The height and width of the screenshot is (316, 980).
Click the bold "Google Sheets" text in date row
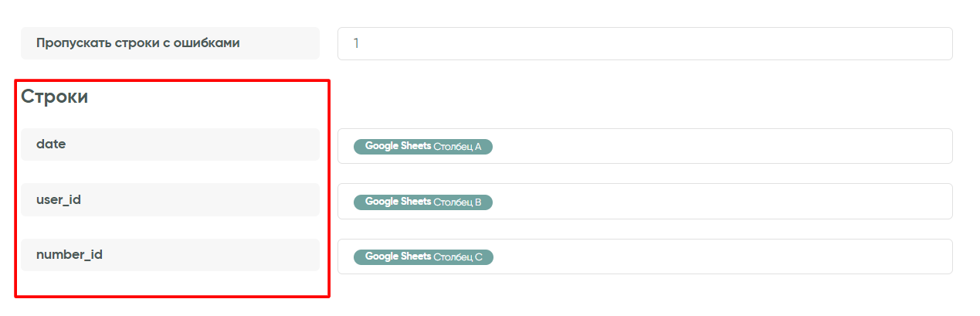398,146
